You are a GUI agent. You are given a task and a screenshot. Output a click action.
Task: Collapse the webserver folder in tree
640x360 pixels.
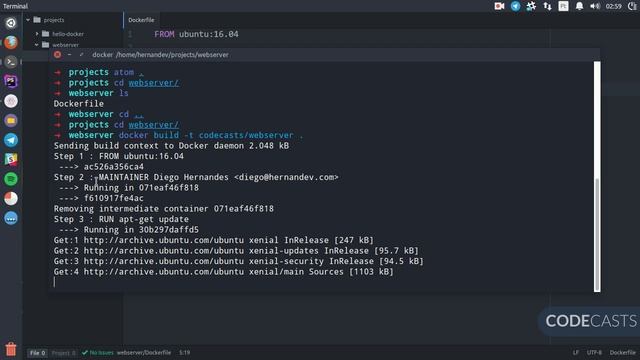[x=36, y=45]
